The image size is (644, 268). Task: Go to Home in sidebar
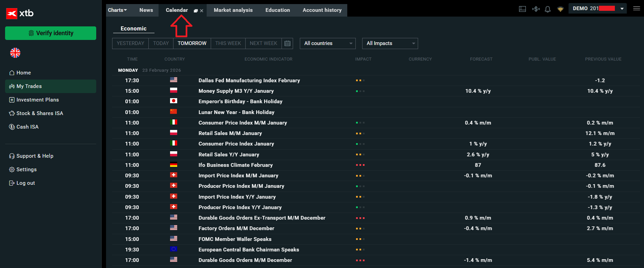pos(50,73)
